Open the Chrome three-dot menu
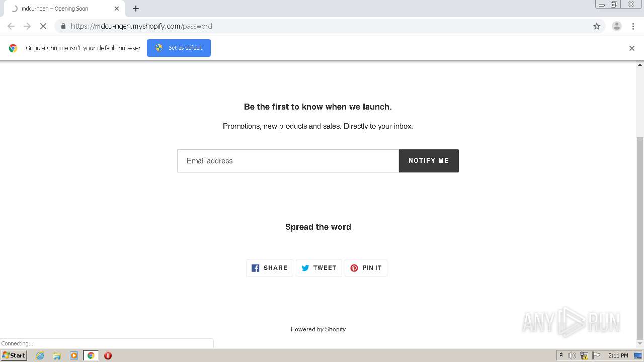This screenshot has width=644, height=362. coord(633,26)
